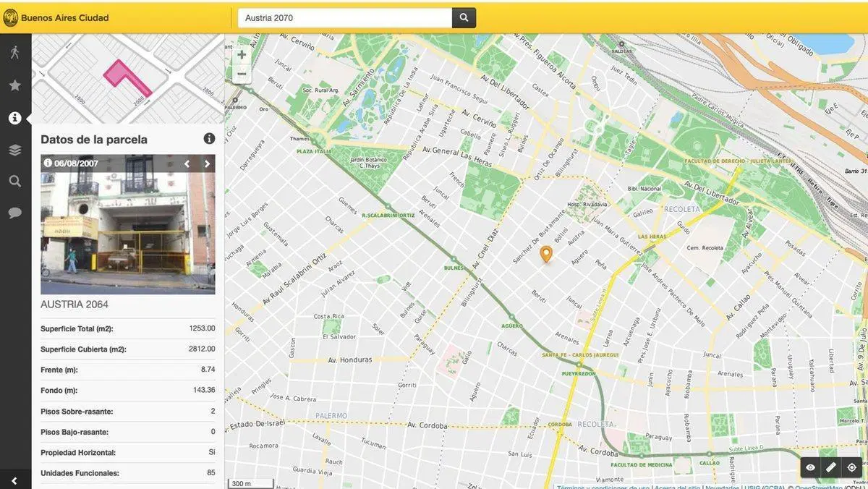Click the 300 m scale bar
Screen dimensions: 868x489
(251, 483)
